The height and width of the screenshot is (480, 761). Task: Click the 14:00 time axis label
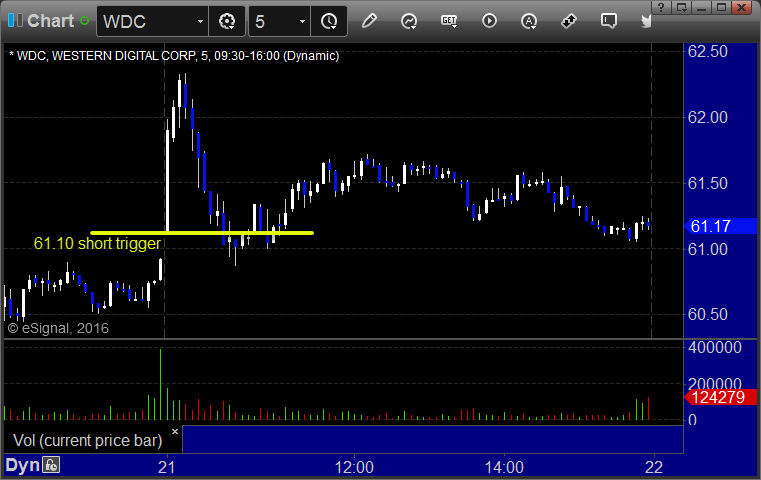pos(504,467)
